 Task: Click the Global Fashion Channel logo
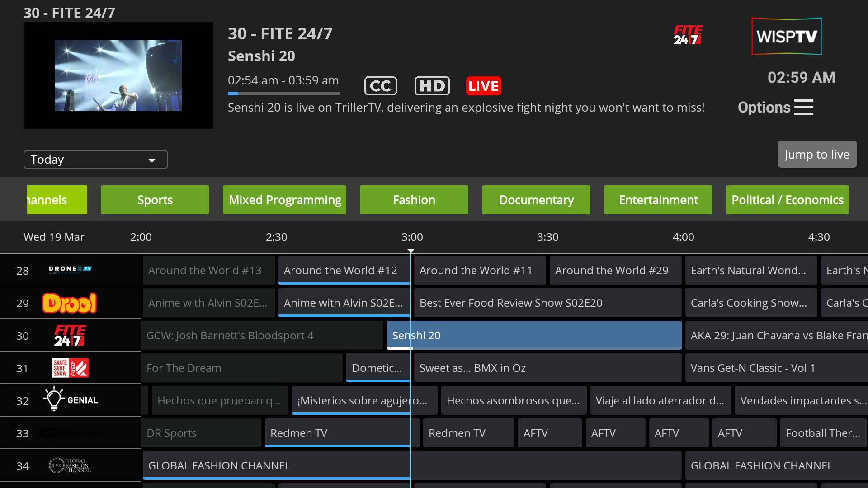coord(70,465)
